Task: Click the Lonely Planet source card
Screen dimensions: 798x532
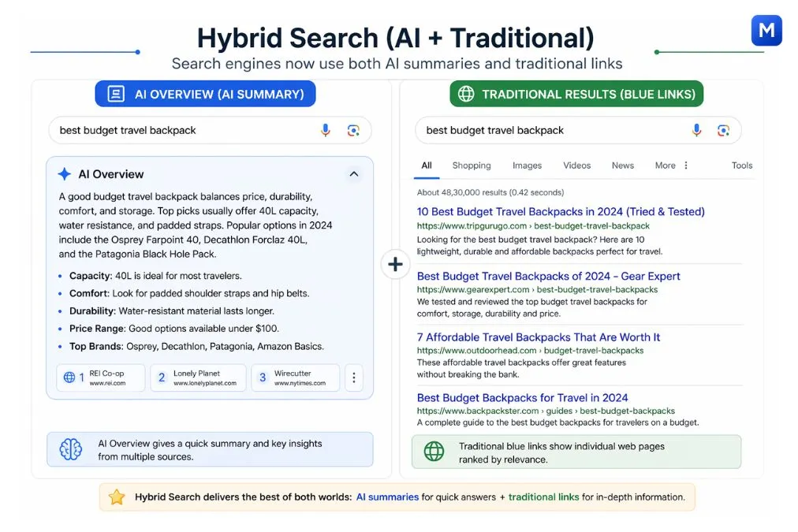Action: [198, 378]
